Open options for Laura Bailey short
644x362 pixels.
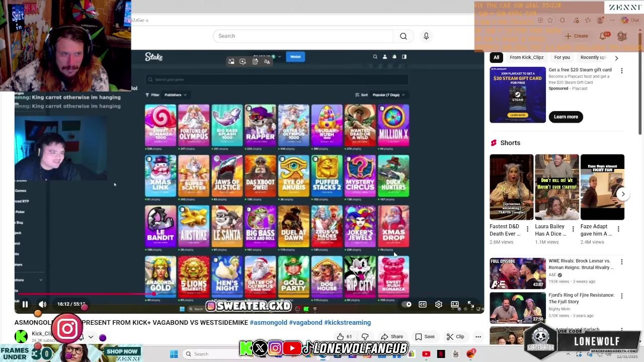coord(573,229)
